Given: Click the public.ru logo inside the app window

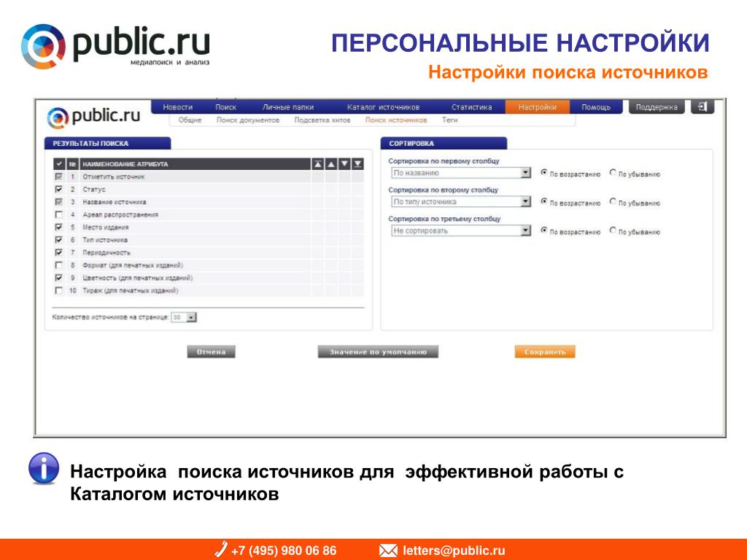Looking at the screenshot, I should pos(94,117).
